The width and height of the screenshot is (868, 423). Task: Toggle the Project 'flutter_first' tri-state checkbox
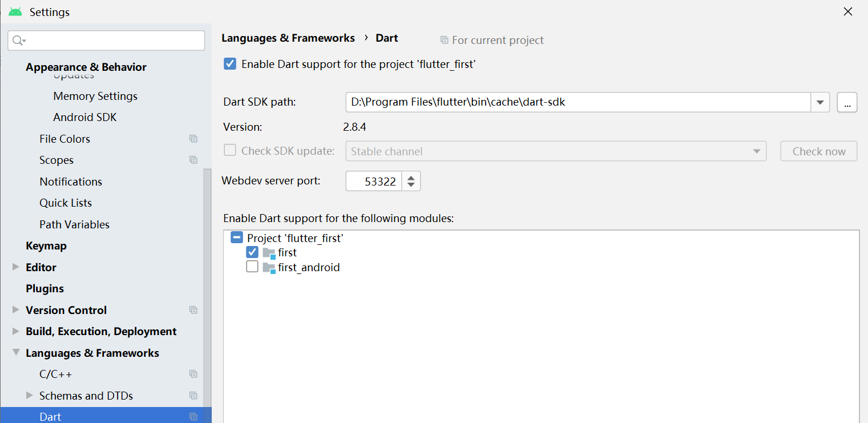point(237,237)
